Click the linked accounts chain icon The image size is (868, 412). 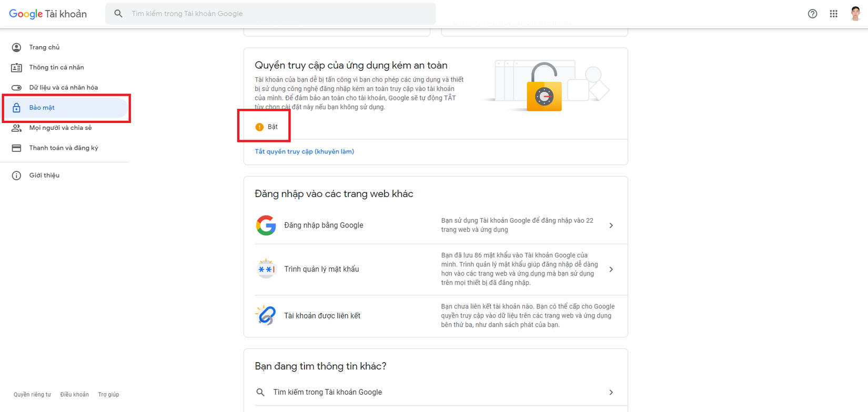point(266,315)
